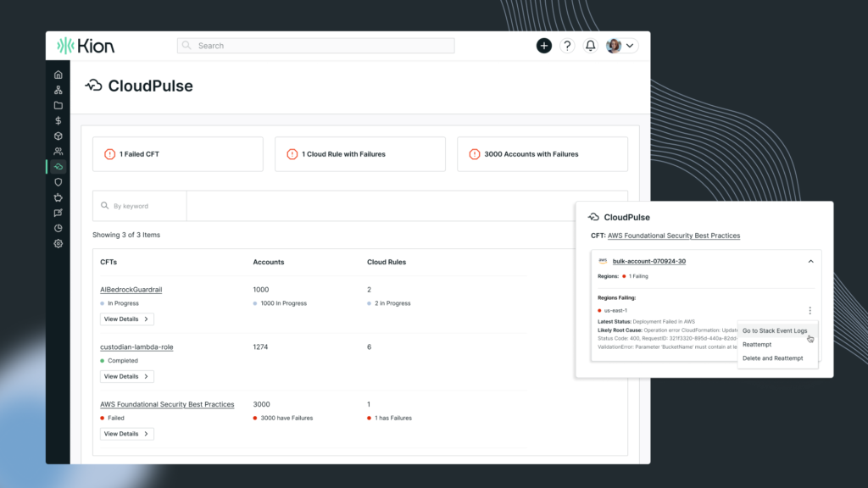Open the compliance shield icon in the sidebar

coord(58,182)
